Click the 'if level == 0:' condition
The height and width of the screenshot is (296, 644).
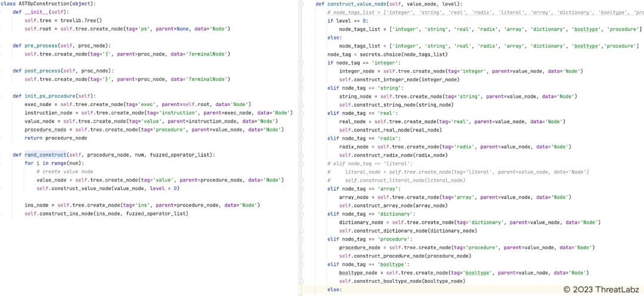point(348,21)
